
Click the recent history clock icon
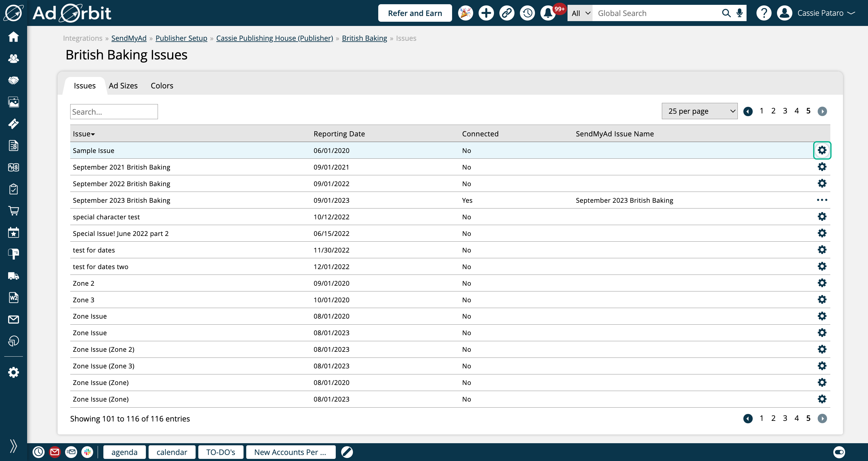coord(527,13)
